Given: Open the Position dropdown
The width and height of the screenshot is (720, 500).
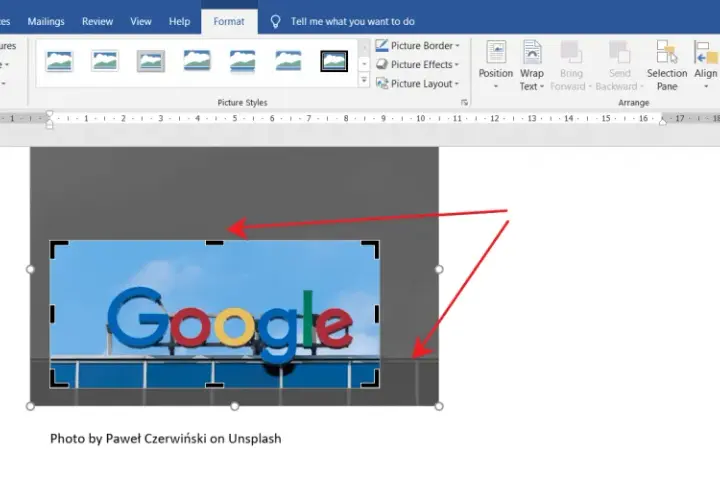Looking at the screenshot, I should (495, 65).
